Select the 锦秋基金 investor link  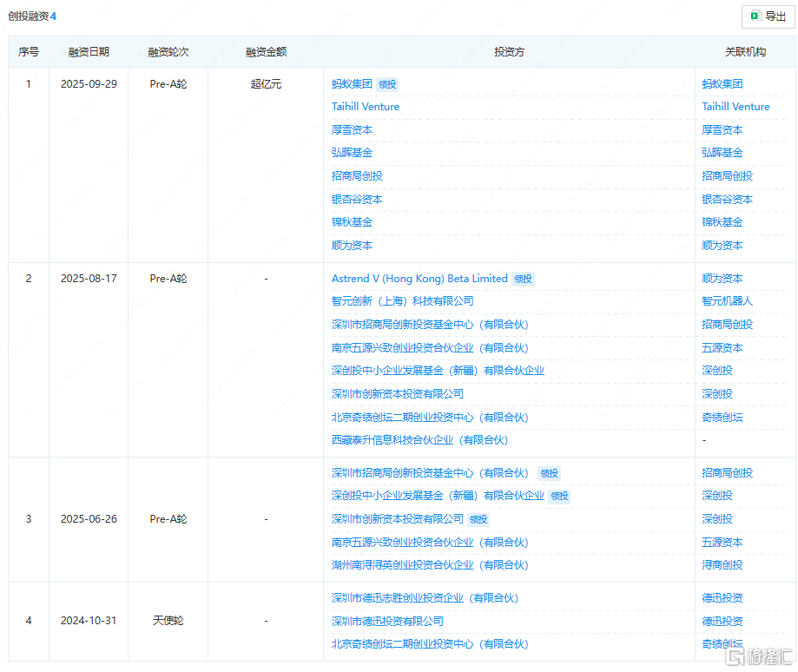coord(351,221)
